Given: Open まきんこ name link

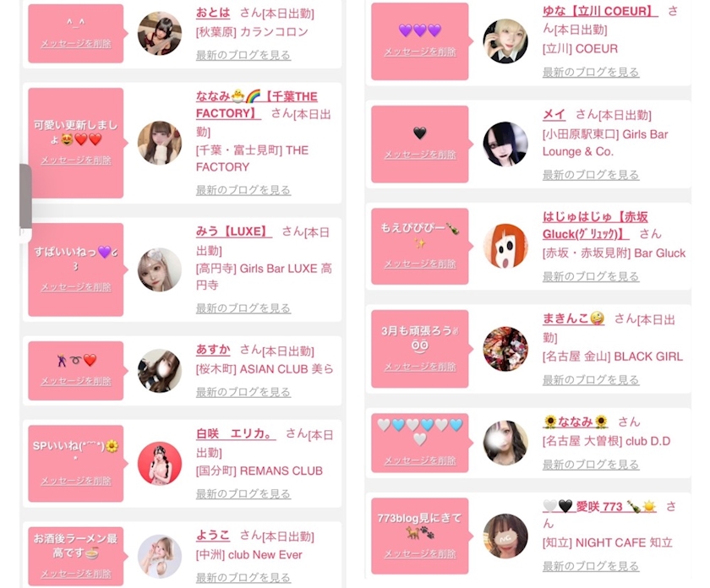Looking at the screenshot, I should coord(574,318).
